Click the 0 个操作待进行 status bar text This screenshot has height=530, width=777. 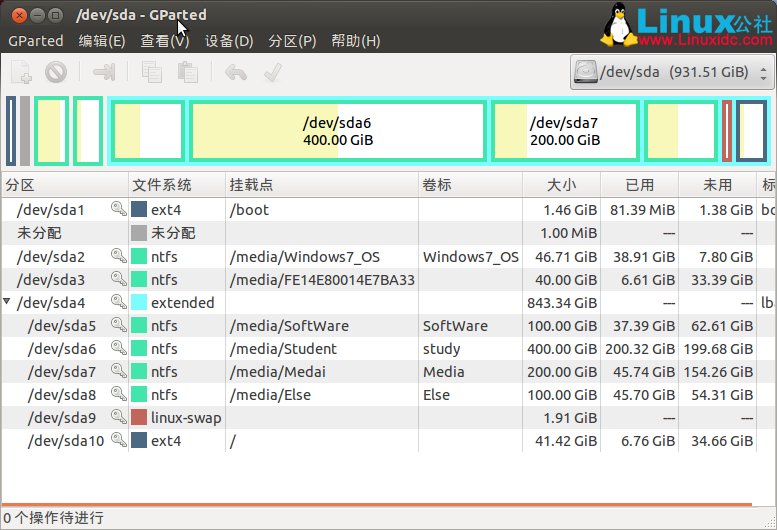tap(54, 518)
